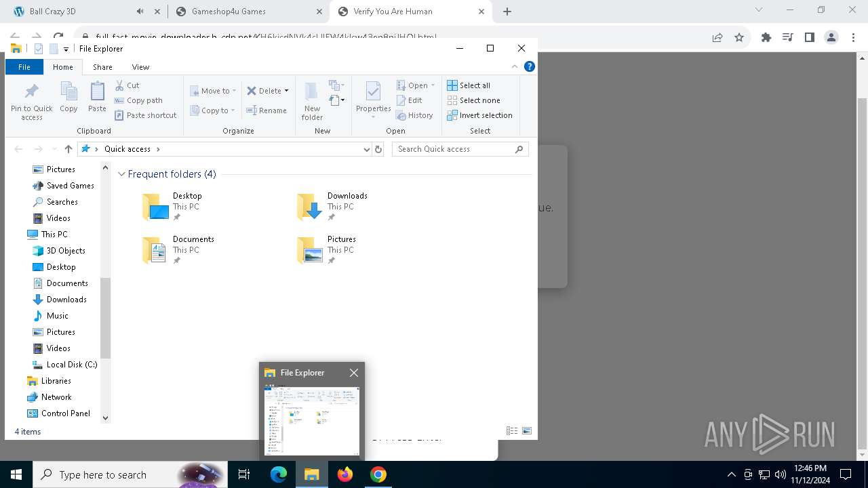Open Firefox from taskbar
This screenshot has width=868, height=488.
[345, 474]
